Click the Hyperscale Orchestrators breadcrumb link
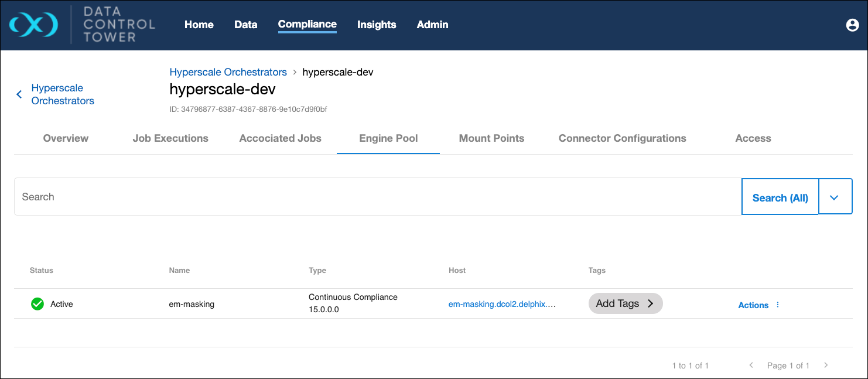868x379 pixels. [x=228, y=72]
